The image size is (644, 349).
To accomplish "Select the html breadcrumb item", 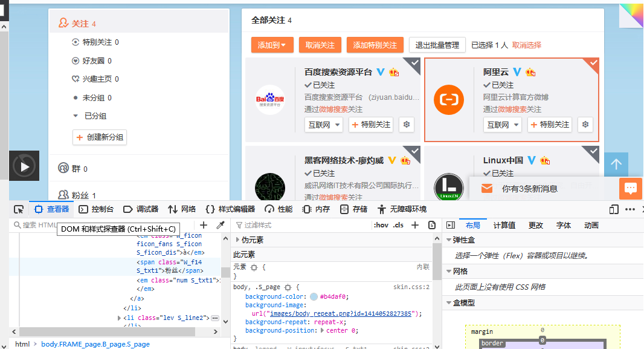I will [22, 344].
